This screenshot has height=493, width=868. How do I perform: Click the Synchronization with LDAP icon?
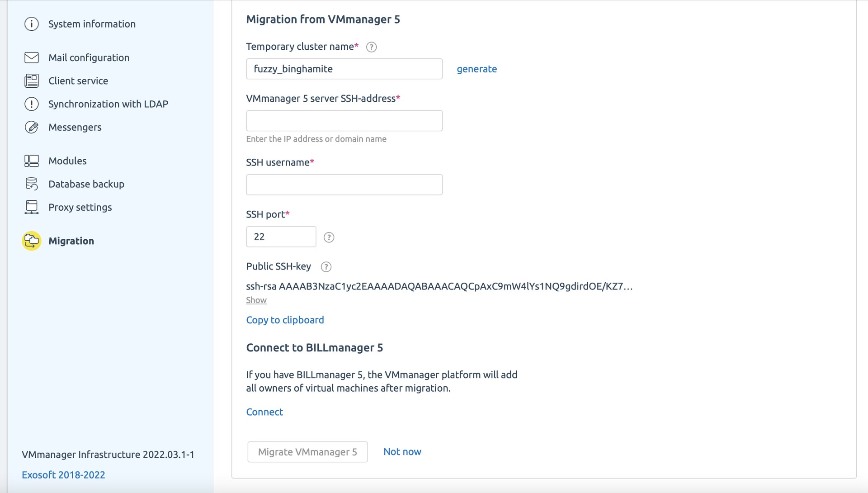tap(32, 104)
